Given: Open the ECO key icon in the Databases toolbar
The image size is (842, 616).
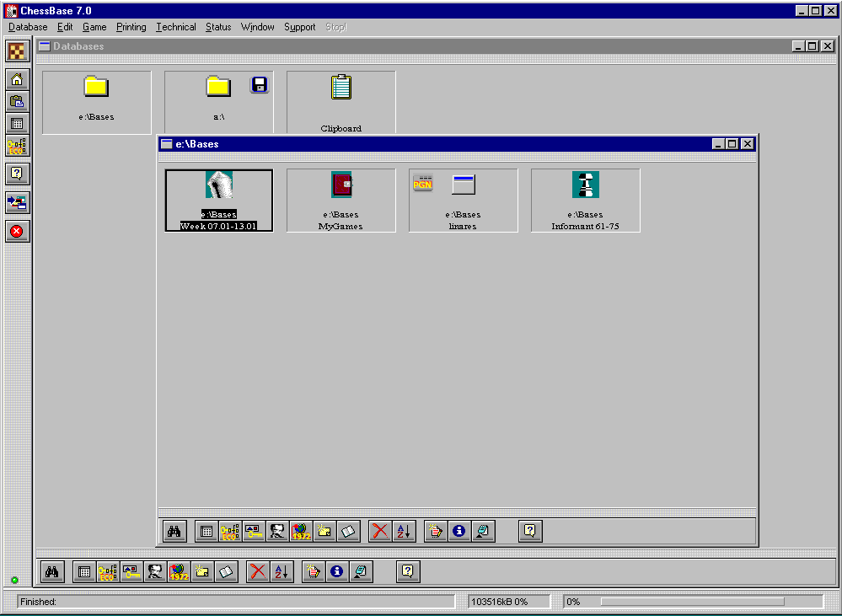Looking at the screenshot, I should pos(108,572).
